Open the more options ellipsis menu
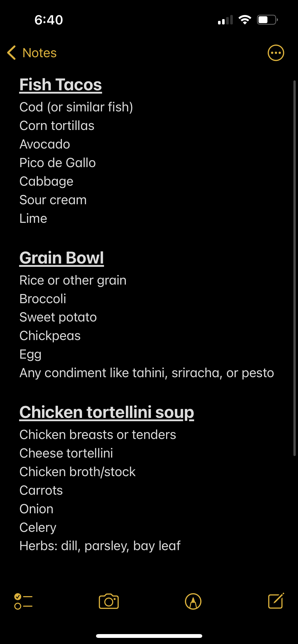Viewport: 298px width, 644px height. coord(276,53)
